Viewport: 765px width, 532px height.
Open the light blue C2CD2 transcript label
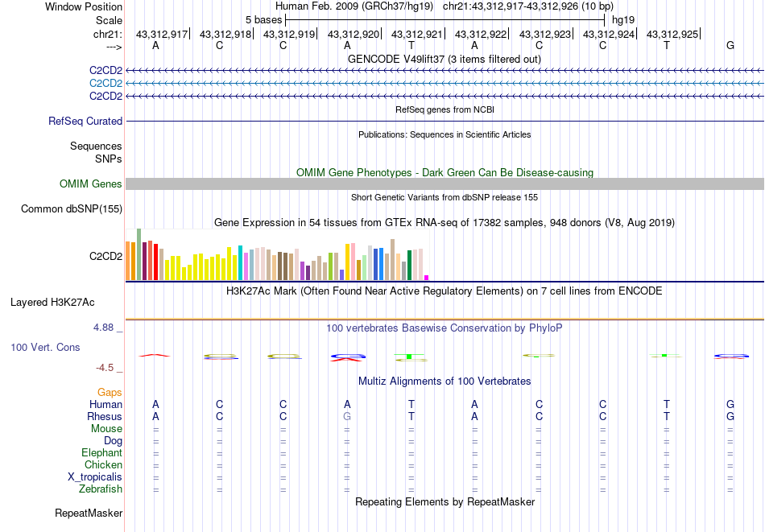coord(105,84)
